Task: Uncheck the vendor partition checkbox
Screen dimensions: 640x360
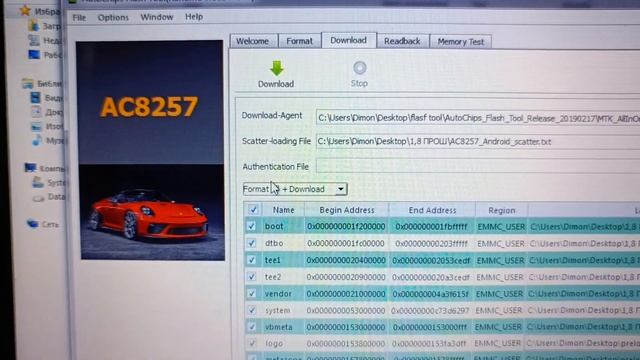Action: coord(251,293)
